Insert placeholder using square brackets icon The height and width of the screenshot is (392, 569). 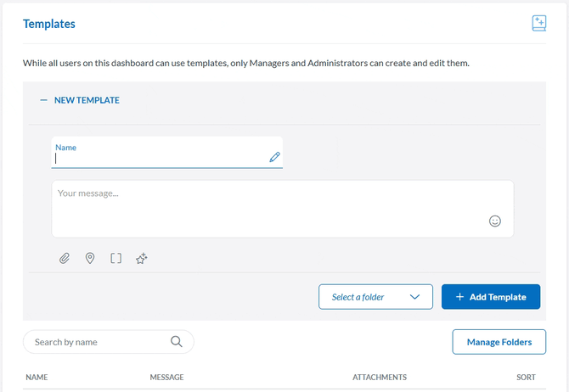click(115, 258)
